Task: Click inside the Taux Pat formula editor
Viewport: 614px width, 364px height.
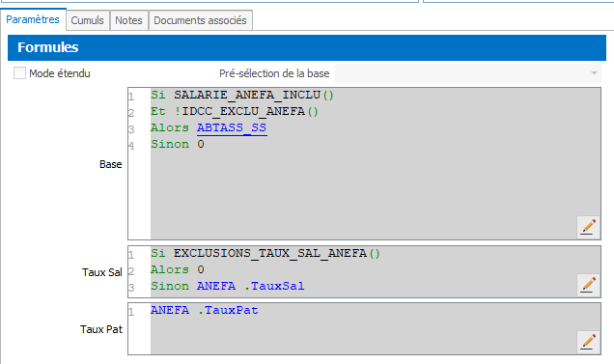Action: tap(364, 328)
